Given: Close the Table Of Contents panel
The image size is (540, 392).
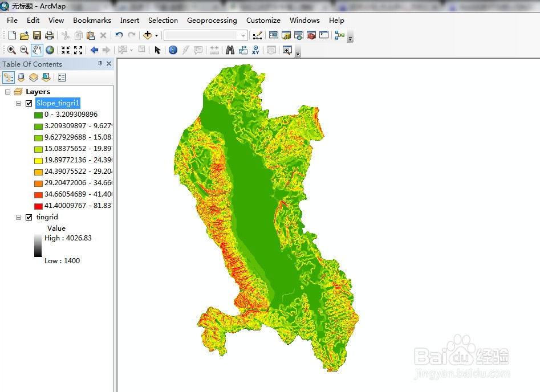Looking at the screenshot, I should (x=109, y=63).
